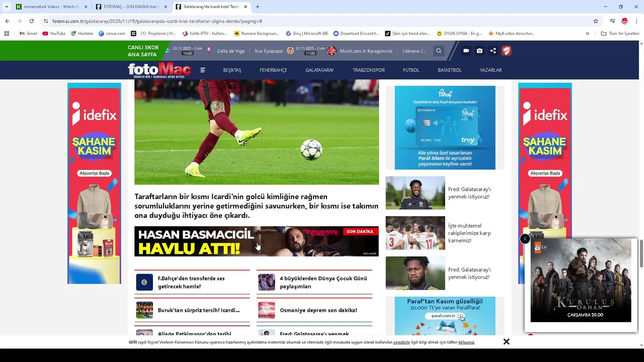Close the Kurulus Orhan floating video

525,239
